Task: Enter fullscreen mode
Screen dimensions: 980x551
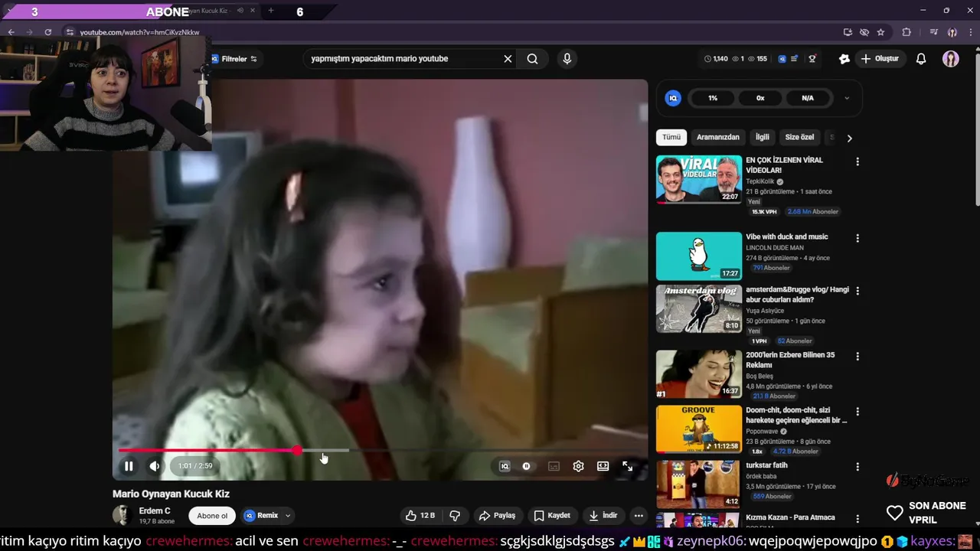Action: point(628,466)
